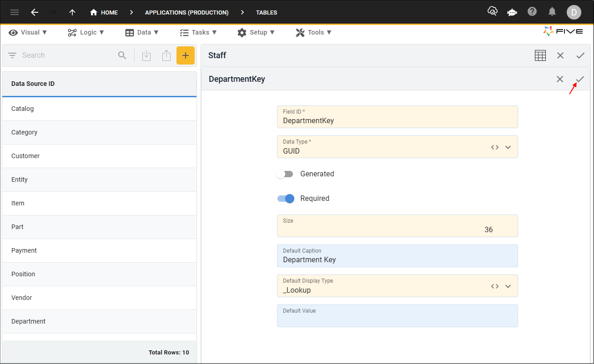The image size is (594, 364).
Task: Open the cloud deploy icon
Action: 493,12
